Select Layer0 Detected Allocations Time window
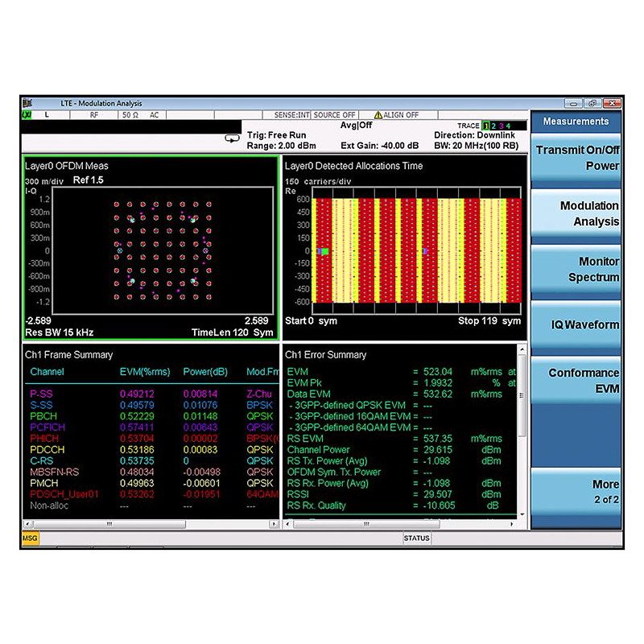Viewport: 644px width, 644px height. (x=405, y=248)
